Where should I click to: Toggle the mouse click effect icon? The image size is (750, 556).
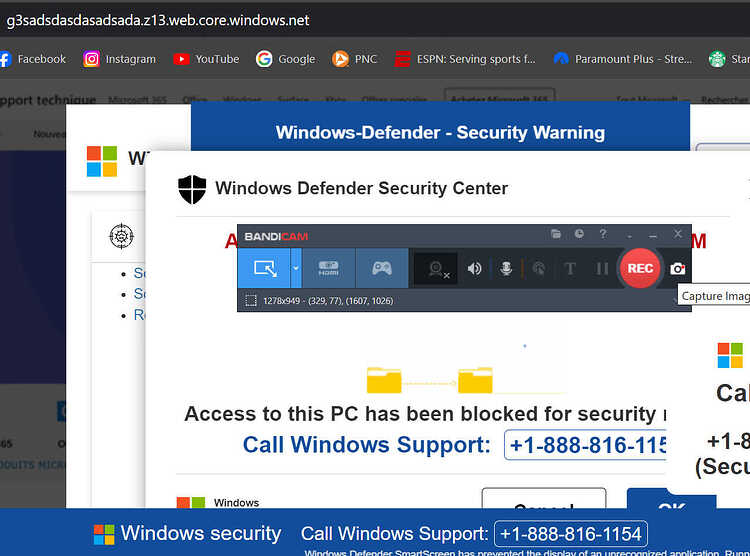[539, 268]
